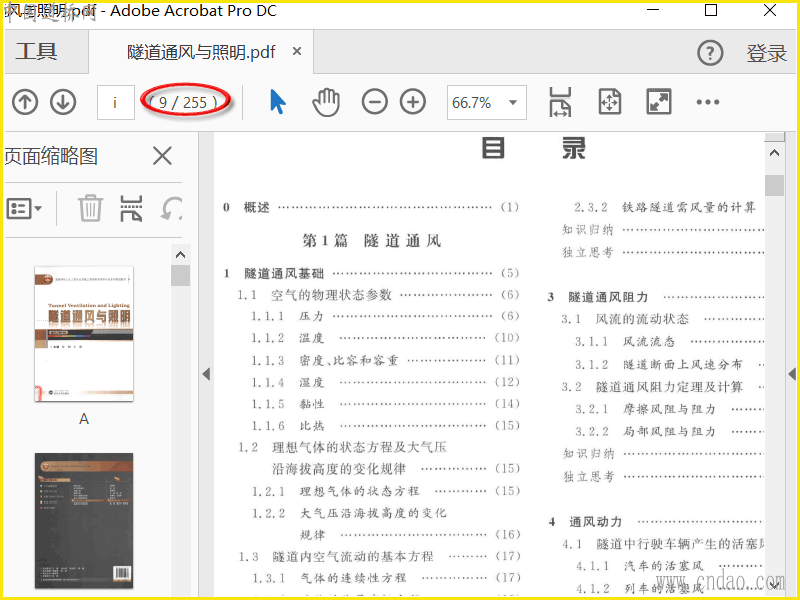800x600 pixels.
Task: Click the 3.2.1 摩擦风阻与阻力 entry
Action: 669,409
